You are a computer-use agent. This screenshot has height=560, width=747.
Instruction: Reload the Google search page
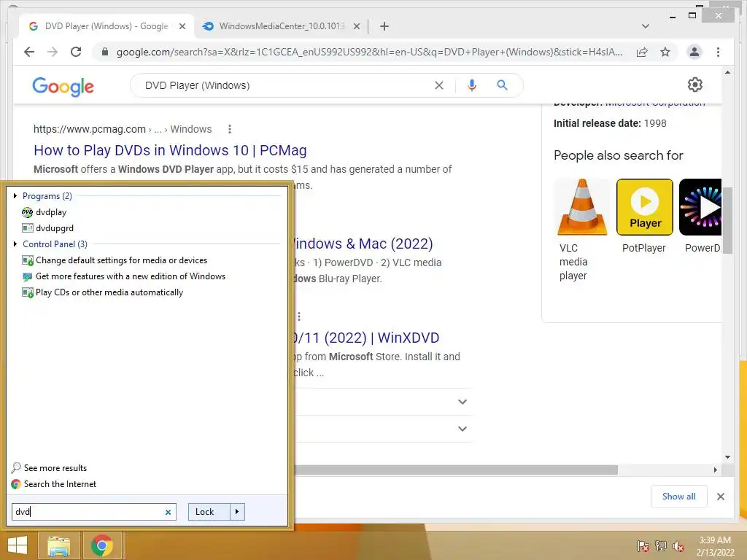[76, 52]
